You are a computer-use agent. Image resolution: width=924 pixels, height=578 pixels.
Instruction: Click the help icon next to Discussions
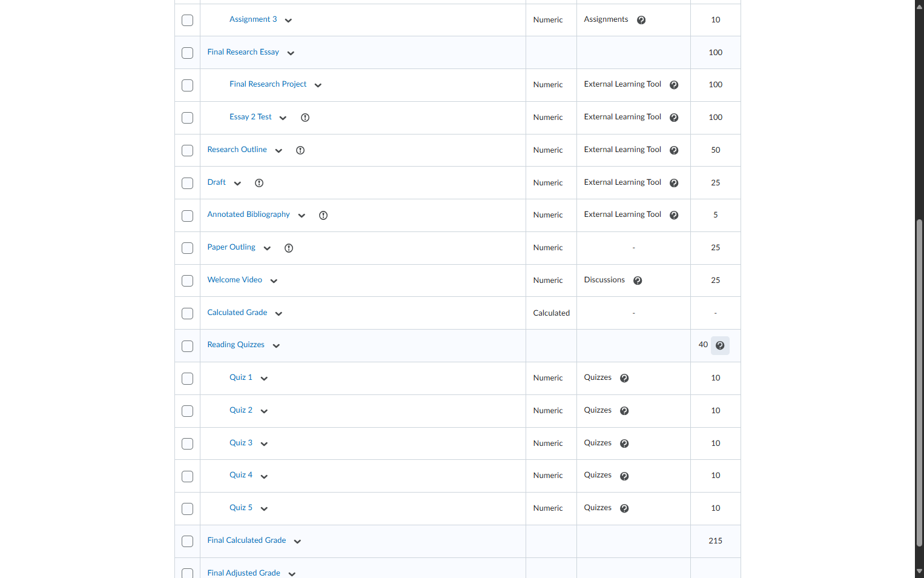point(638,281)
